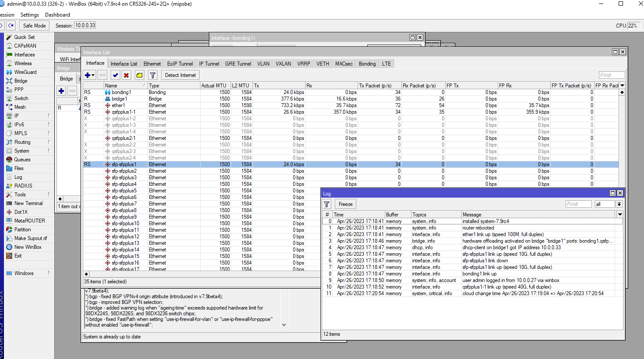Disable the selected interface with the red X

pyautogui.click(x=126, y=75)
